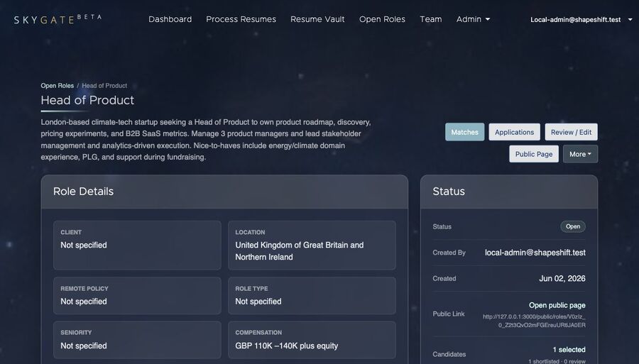Select the Client Not specified field

point(137,245)
